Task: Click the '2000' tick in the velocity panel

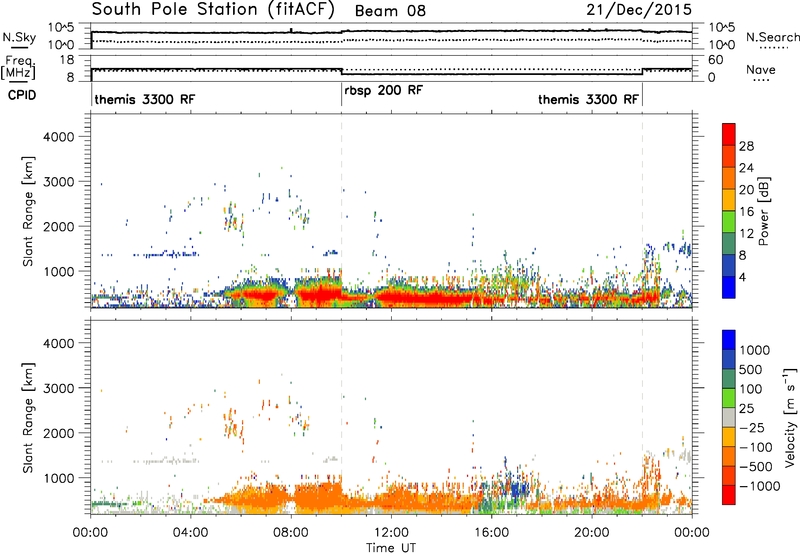Action: [58, 433]
